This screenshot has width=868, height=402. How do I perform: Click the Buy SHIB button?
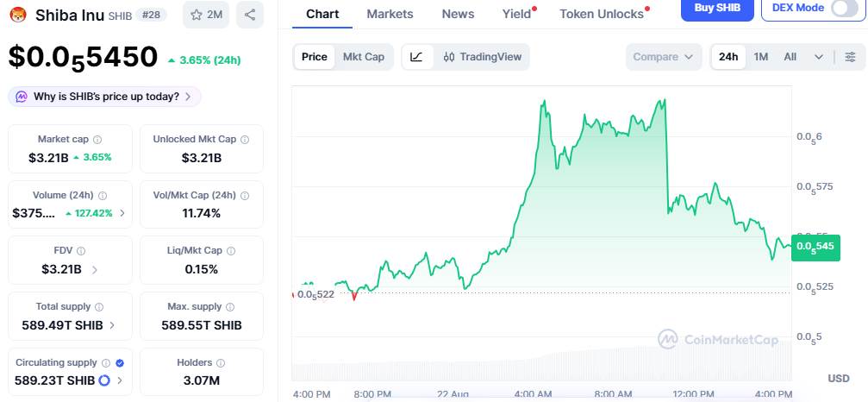pyautogui.click(x=717, y=8)
